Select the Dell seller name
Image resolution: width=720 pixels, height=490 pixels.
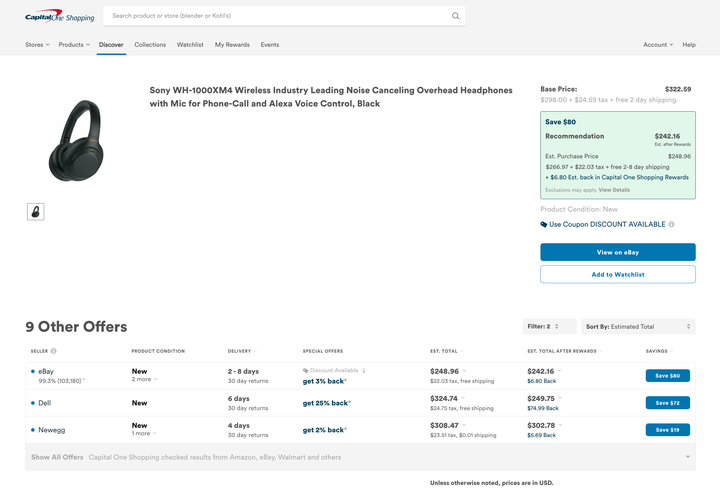pyautogui.click(x=45, y=403)
